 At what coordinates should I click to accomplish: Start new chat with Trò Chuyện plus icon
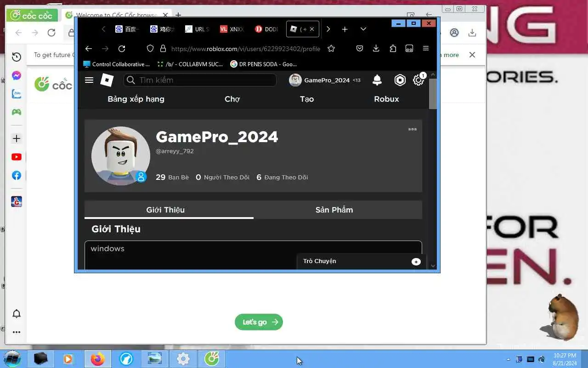pyautogui.click(x=416, y=262)
